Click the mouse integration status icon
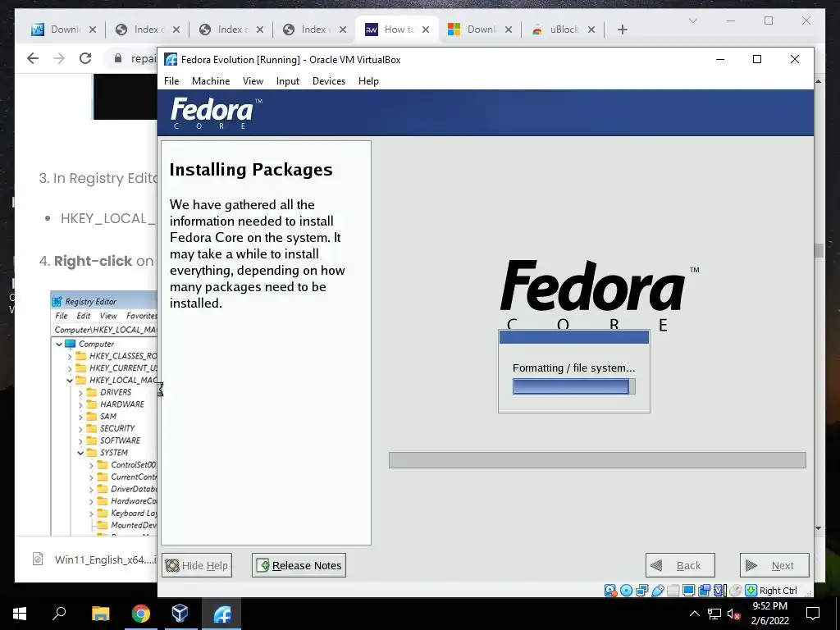The width and height of the screenshot is (840, 630). click(x=736, y=591)
